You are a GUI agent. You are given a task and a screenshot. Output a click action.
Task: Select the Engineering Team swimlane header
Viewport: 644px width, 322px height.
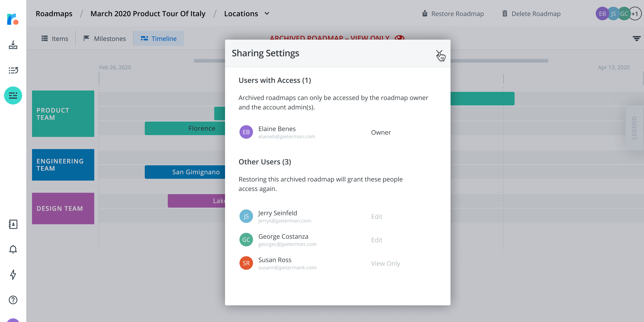pos(63,165)
